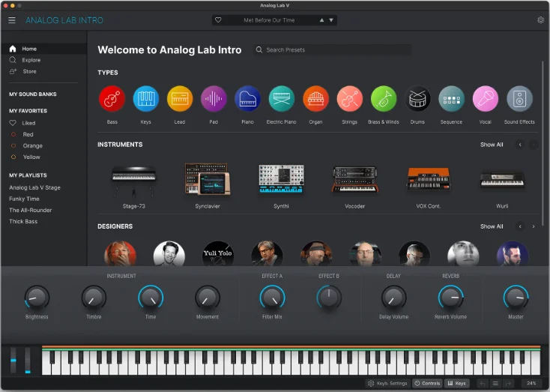Choose the Piano type icon
Screen dimensions: 550x392
247,99
